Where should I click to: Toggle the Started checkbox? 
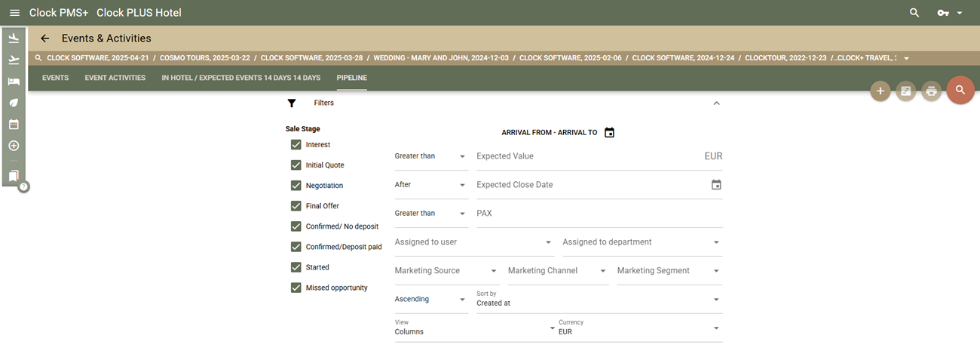[296, 267]
